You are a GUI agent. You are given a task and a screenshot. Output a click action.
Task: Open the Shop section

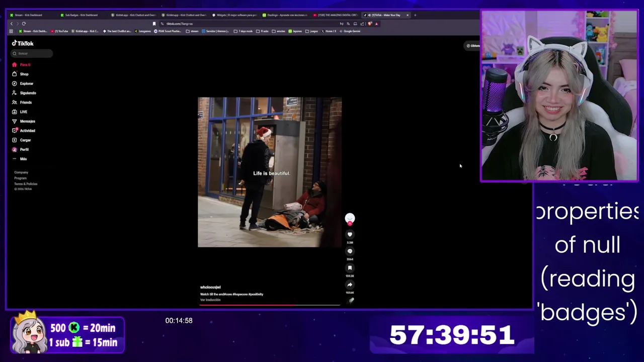[21, 74]
